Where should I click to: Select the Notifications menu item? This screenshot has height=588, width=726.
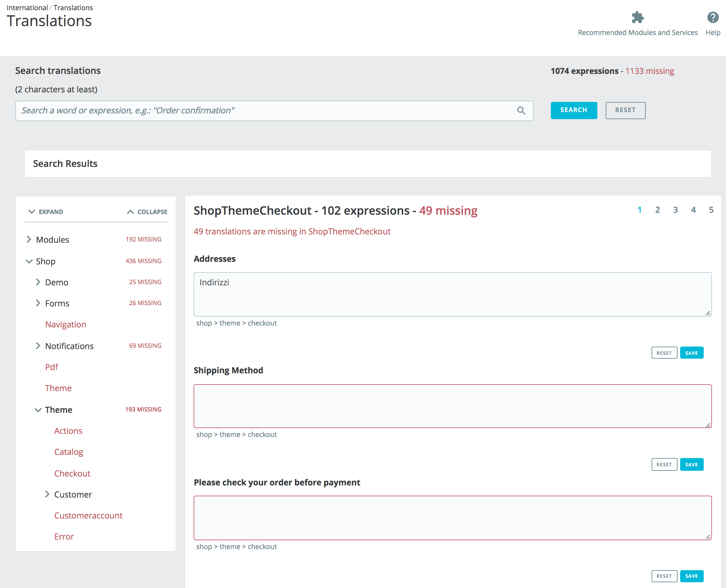click(x=69, y=346)
